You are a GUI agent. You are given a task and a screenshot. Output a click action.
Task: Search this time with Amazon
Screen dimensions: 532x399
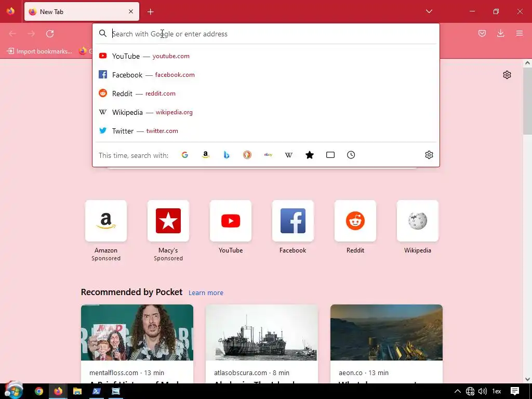tap(206, 155)
